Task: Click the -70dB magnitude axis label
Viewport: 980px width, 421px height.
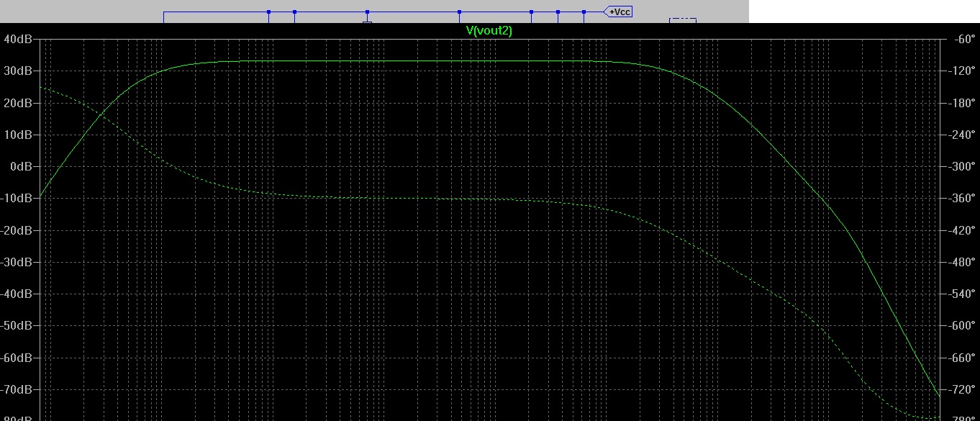Action: [17, 389]
